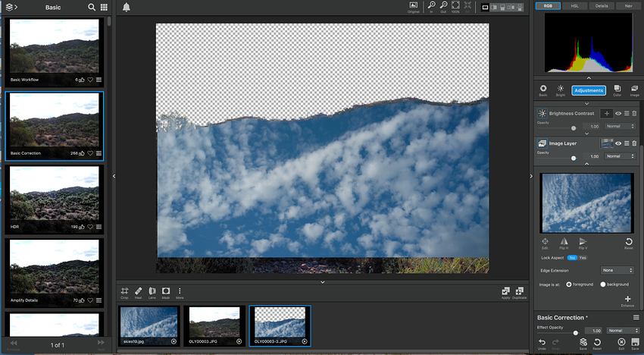Click the Enhance plus button

pos(627,299)
